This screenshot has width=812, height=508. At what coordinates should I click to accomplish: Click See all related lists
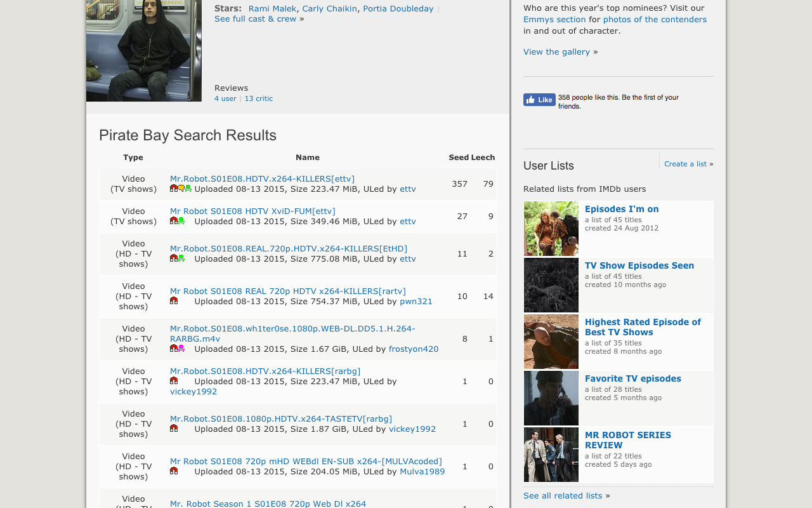point(563,495)
